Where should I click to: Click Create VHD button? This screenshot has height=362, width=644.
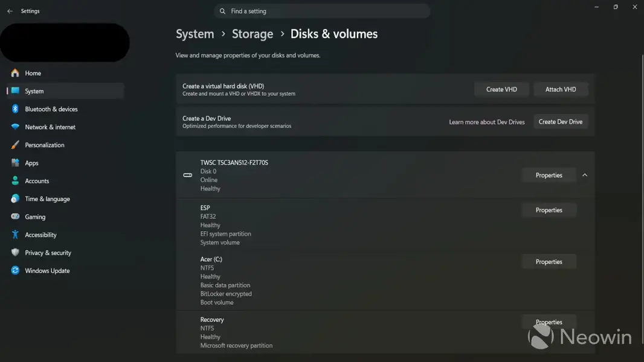coord(501,89)
